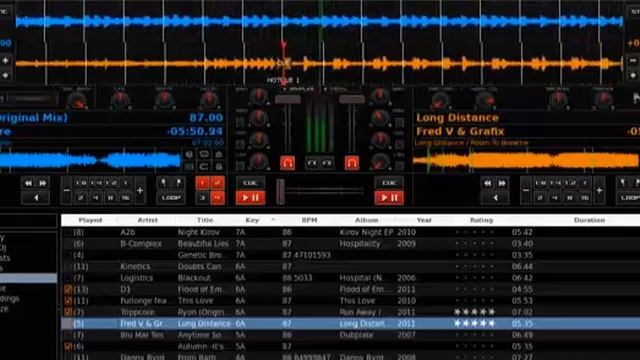Sort library by Year column
640x360 pixels.
[424, 220]
